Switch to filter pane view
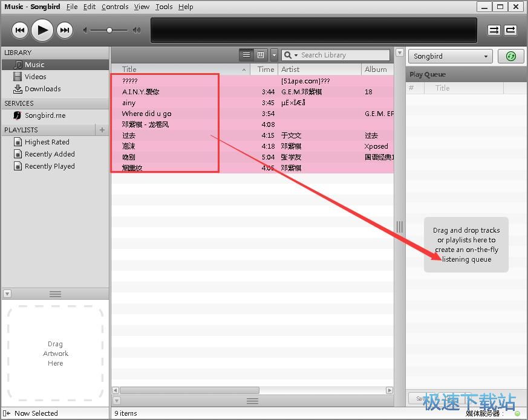This screenshot has height=420, width=528. [x=261, y=55]
